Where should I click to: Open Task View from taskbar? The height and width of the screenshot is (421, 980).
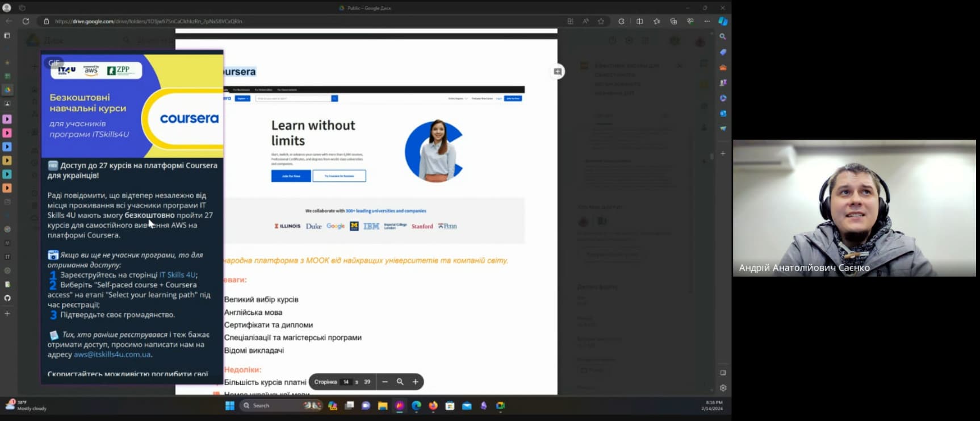[350, 406]
